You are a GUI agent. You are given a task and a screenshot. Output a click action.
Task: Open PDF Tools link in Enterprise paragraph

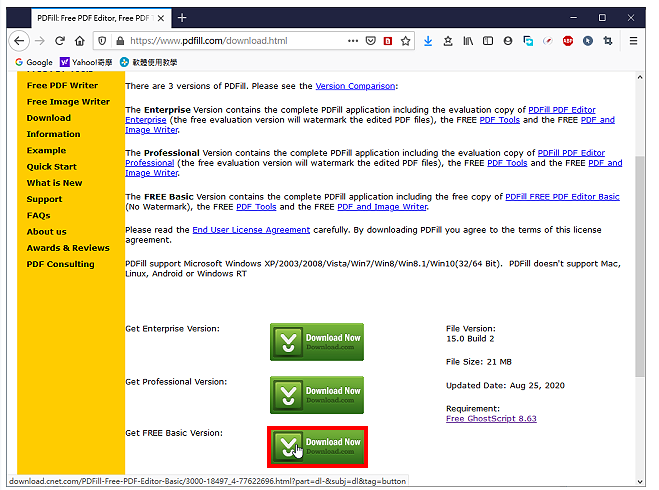(x=500, y=120)
